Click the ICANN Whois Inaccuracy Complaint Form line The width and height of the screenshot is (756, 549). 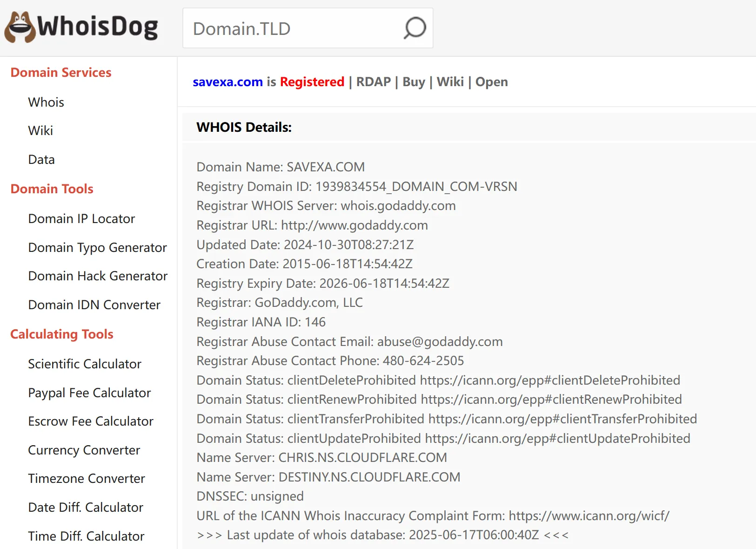[433, 515]
